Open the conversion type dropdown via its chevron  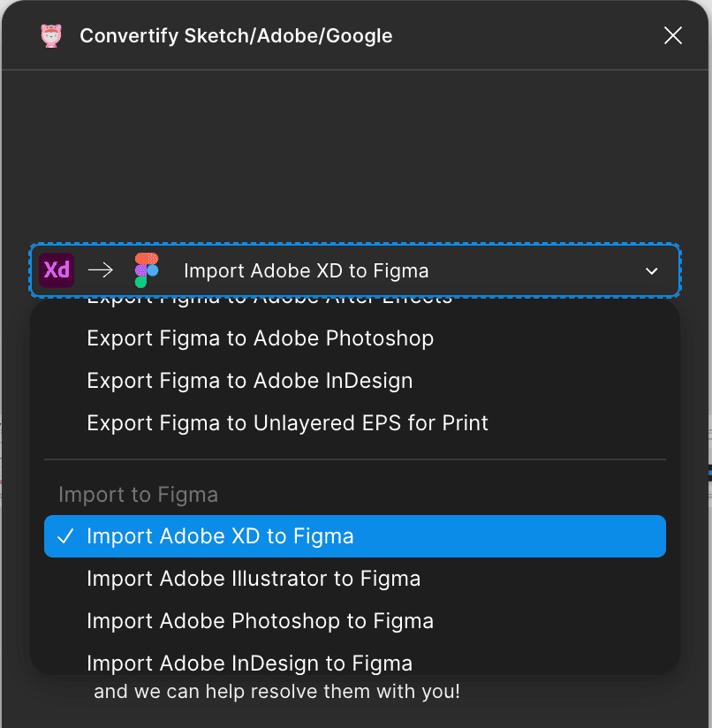point(651,271)
